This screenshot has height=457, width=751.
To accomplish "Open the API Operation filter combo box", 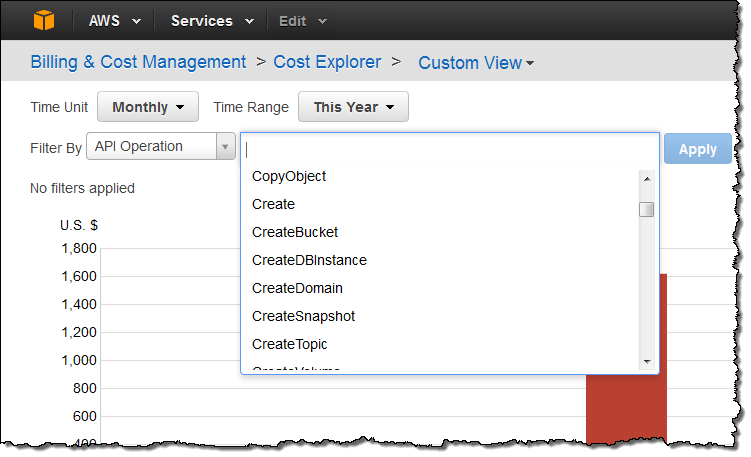I will tap(161, 146).
